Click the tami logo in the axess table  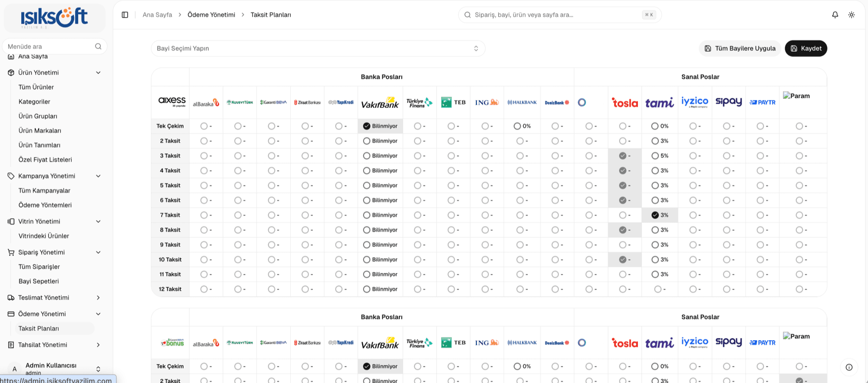pos(660,103)
